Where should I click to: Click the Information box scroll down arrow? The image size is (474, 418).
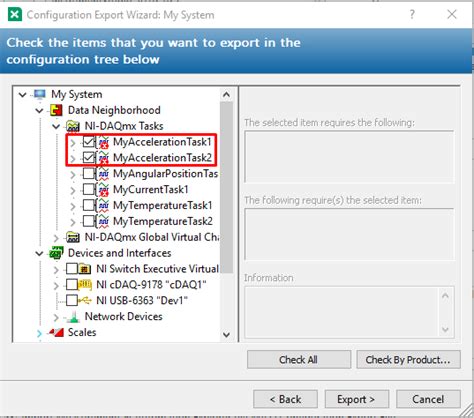pos(445,330)
